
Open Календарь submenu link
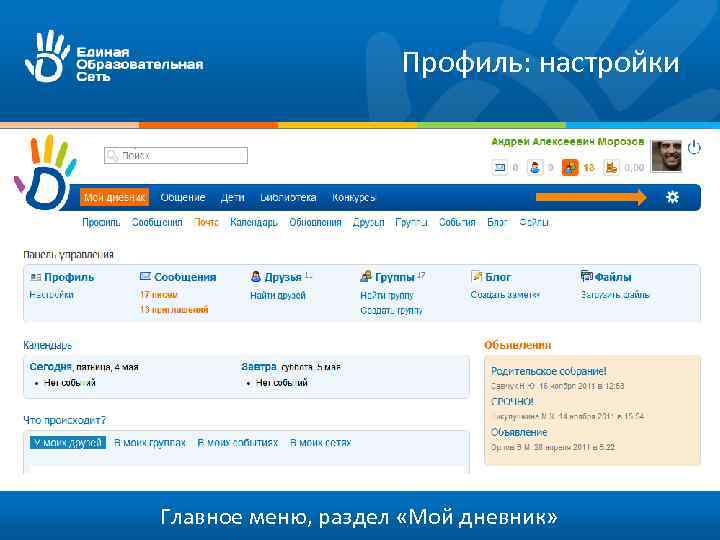254,223
